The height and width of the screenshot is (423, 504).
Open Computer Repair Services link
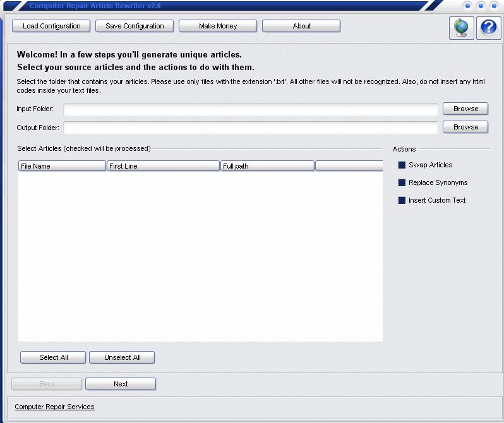pyautogui.click(x=55, y=407)
